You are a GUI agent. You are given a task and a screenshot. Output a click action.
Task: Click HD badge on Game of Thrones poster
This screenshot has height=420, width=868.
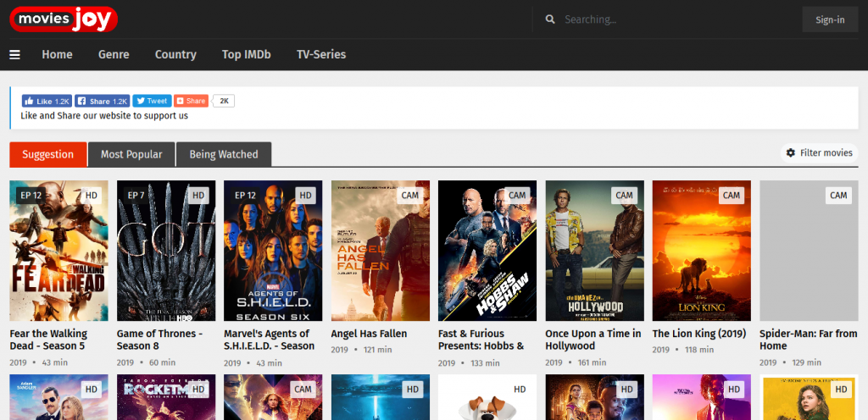pyautogui.click(x=198, y=195)
